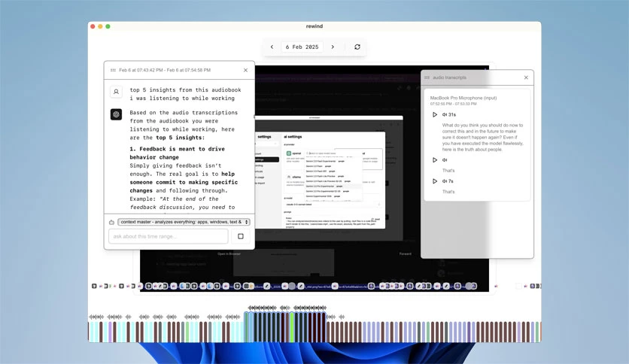Click the AI assistant logo icon in chat
Image resolution: width=629 pixels, height=364 pixels.
[x=117, y=114]
